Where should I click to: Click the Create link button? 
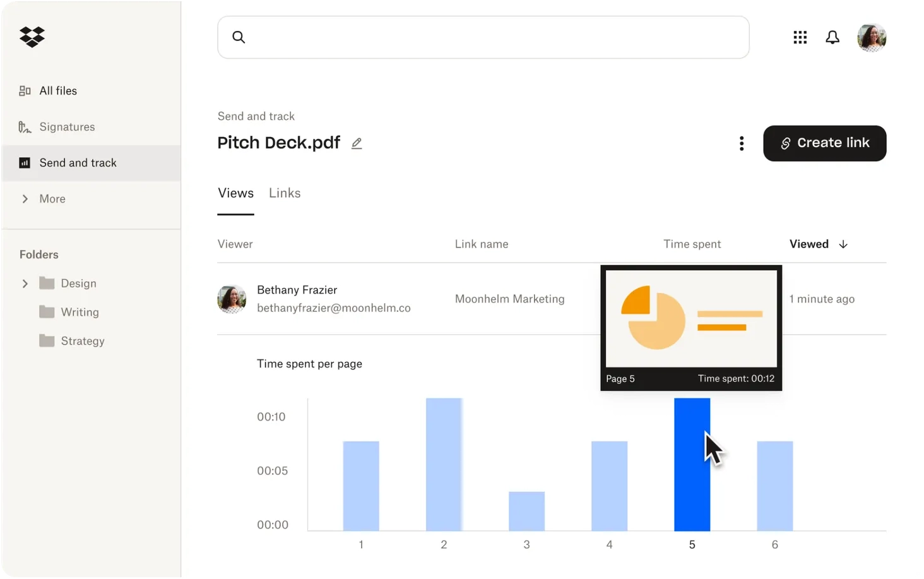click(824, 143)
